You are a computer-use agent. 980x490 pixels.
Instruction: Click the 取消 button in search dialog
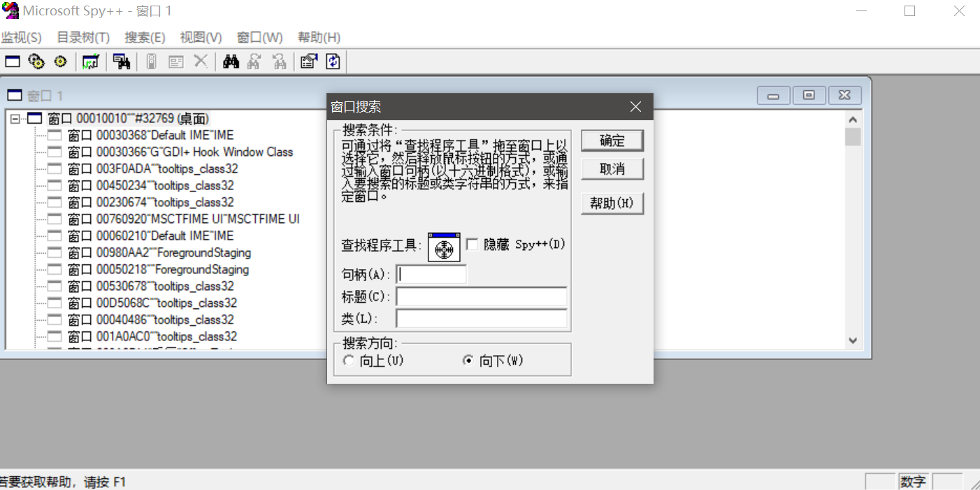[612, 169]
